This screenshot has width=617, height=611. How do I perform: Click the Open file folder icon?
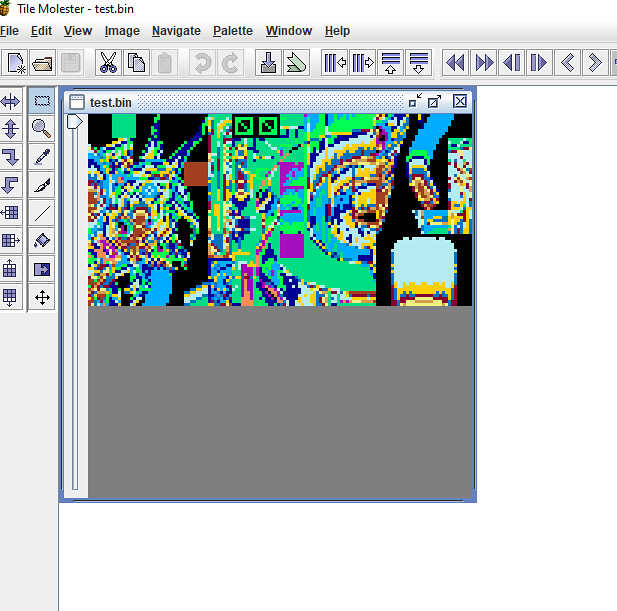coord(43,63)
